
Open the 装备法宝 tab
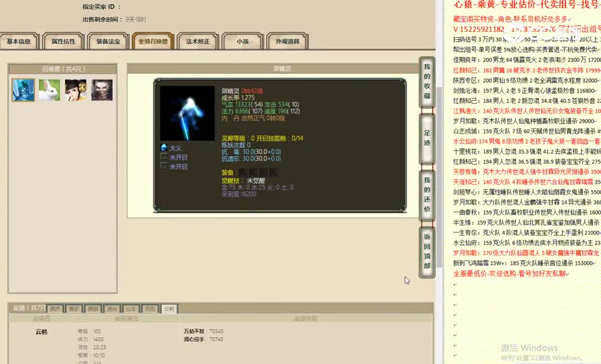pos(108,41)
